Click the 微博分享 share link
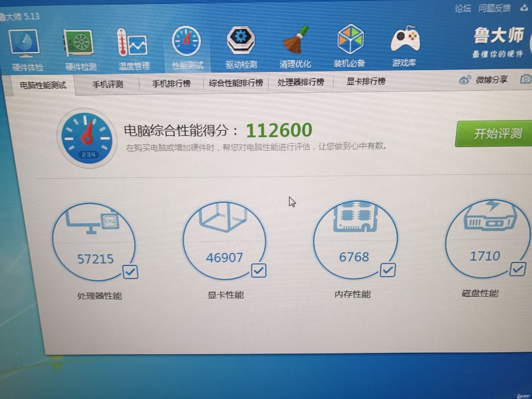Screen dimensions: 532x399 (492, 80)
